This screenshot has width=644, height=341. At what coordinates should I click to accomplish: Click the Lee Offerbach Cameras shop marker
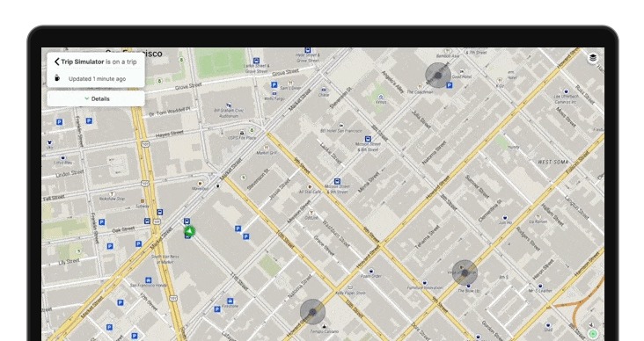click(566, 91)
